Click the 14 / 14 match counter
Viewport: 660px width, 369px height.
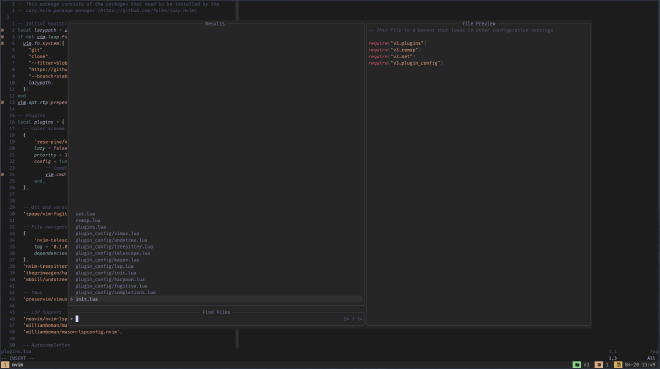pyautogui.click(x=353, y=319)
